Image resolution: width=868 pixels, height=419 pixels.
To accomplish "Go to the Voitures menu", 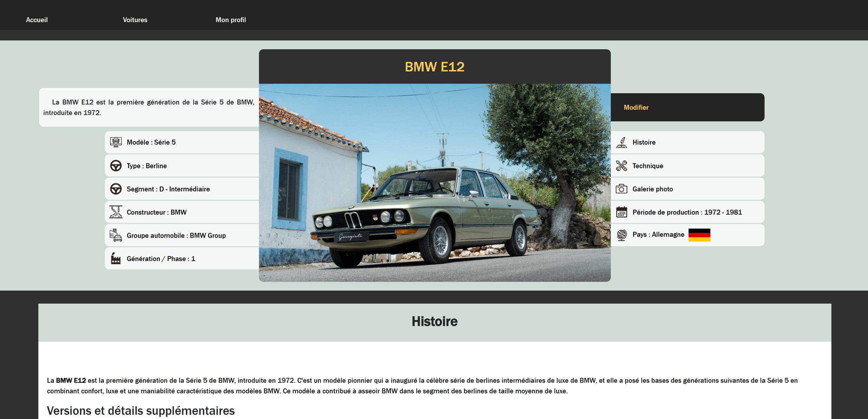I will pyautogui.click(x=135, y=20).
